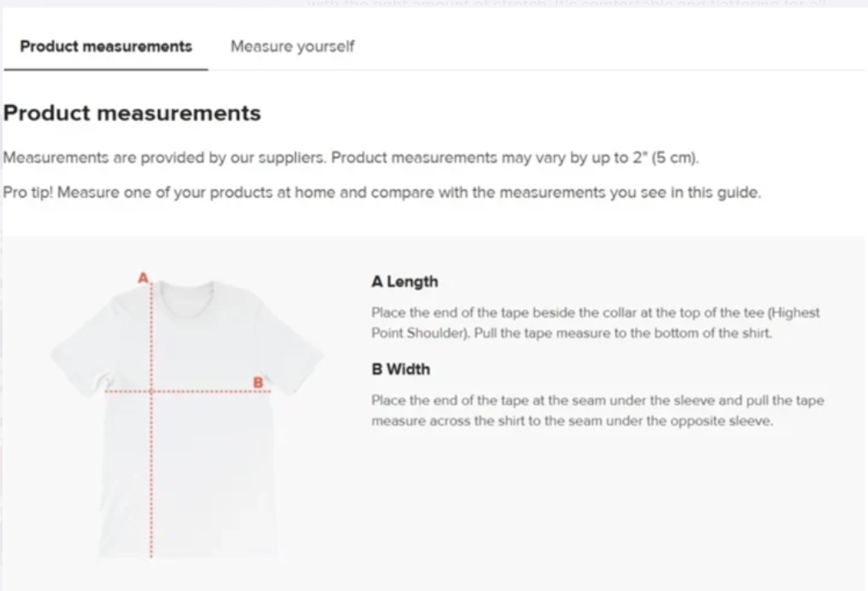Click where the two dotted lines cross

151,391
